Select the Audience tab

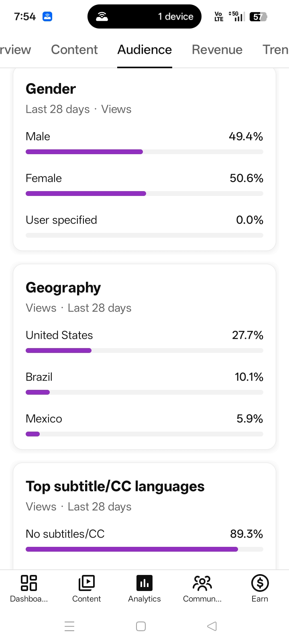144,49
